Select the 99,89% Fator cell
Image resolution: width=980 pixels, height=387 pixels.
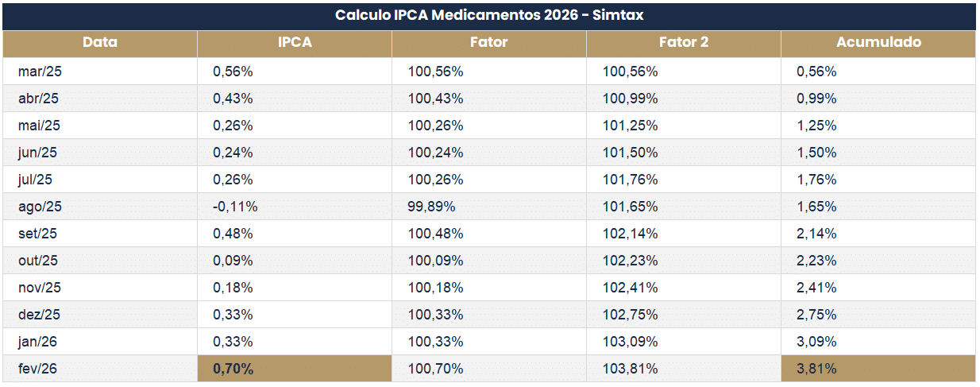(x=431, y=207)
